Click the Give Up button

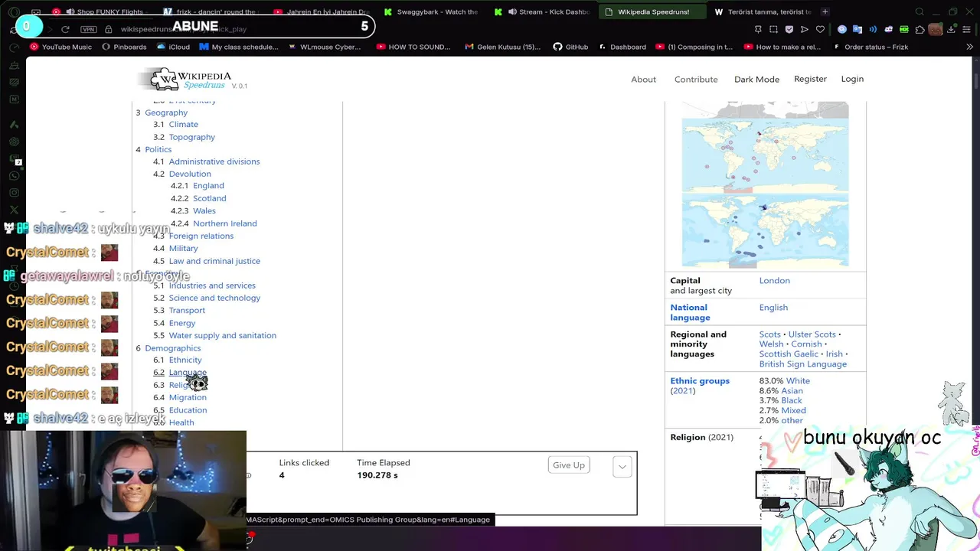coord(569,465)
